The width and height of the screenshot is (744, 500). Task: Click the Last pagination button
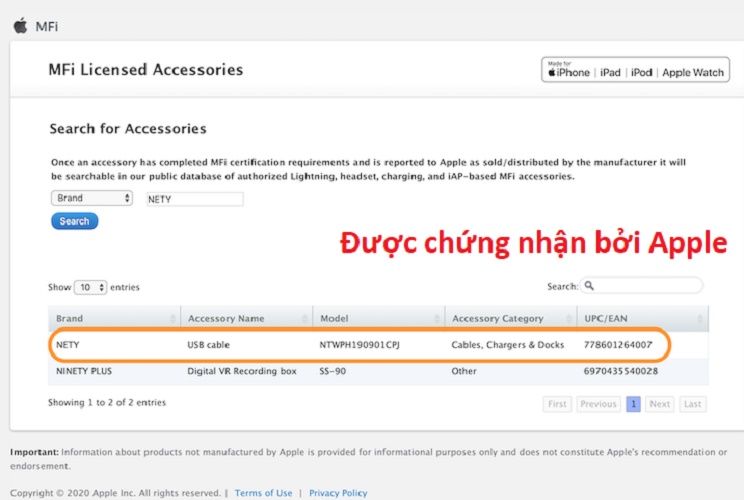[x=692, y=404]
